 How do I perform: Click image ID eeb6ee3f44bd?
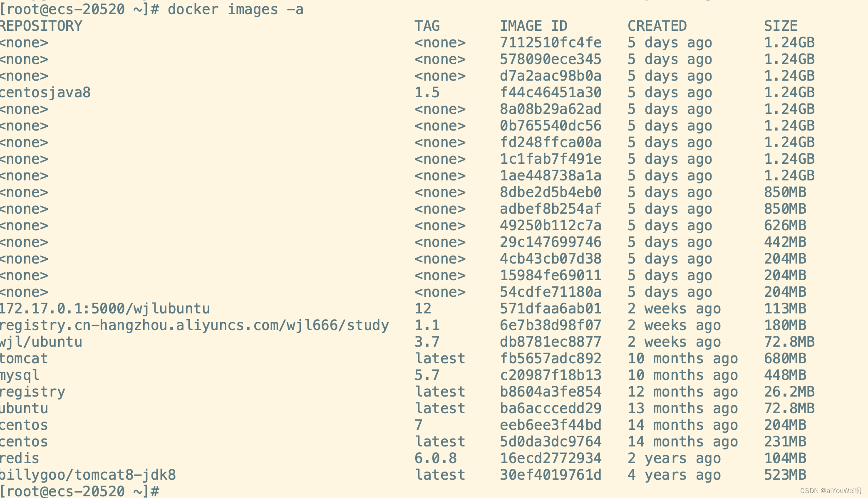(x=551, y=425)
